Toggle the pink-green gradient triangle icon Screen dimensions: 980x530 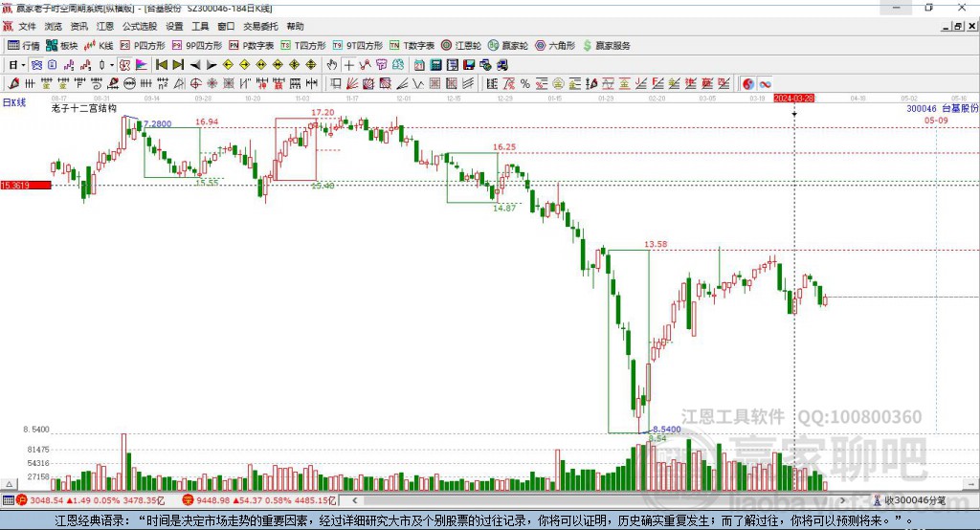[142, 65]
